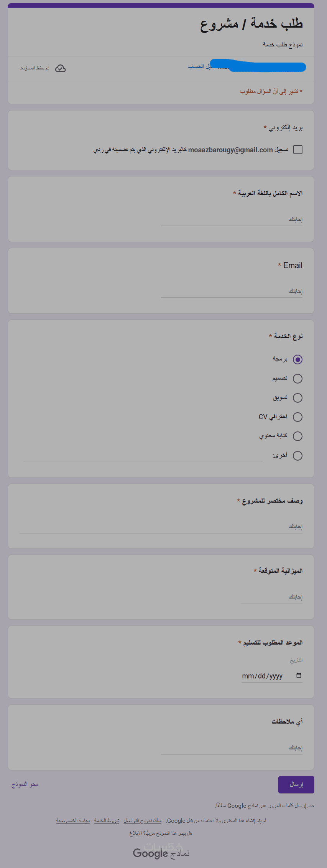
Task: Click the Email question answer field
Action: 232,292
